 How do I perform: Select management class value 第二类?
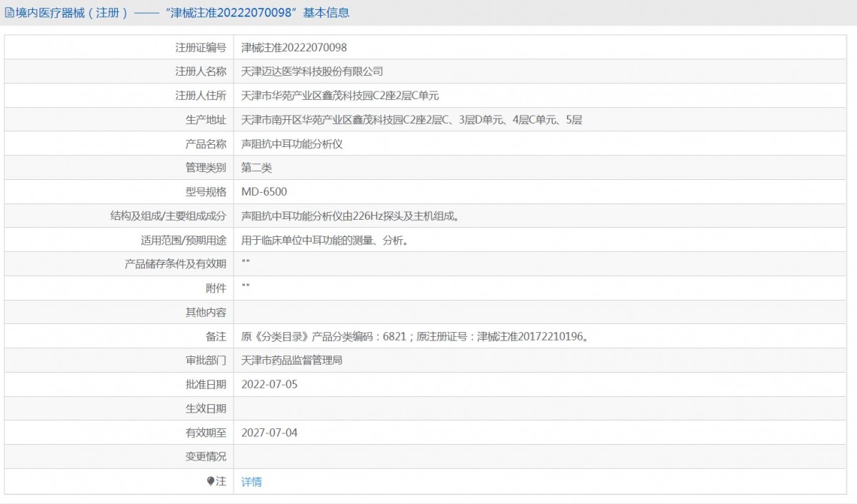(x=256, y=168)
